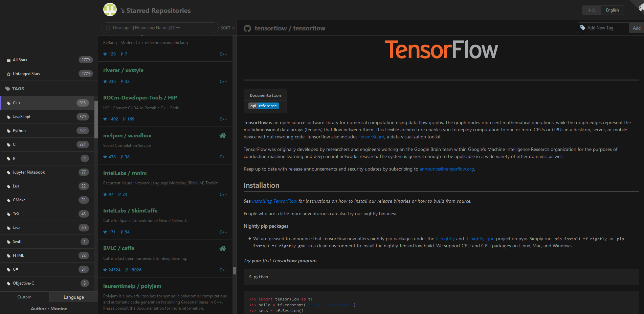Switch to the Language tags tab
Viewport: 644px width, 314px height.
click(x=74, y=297)
